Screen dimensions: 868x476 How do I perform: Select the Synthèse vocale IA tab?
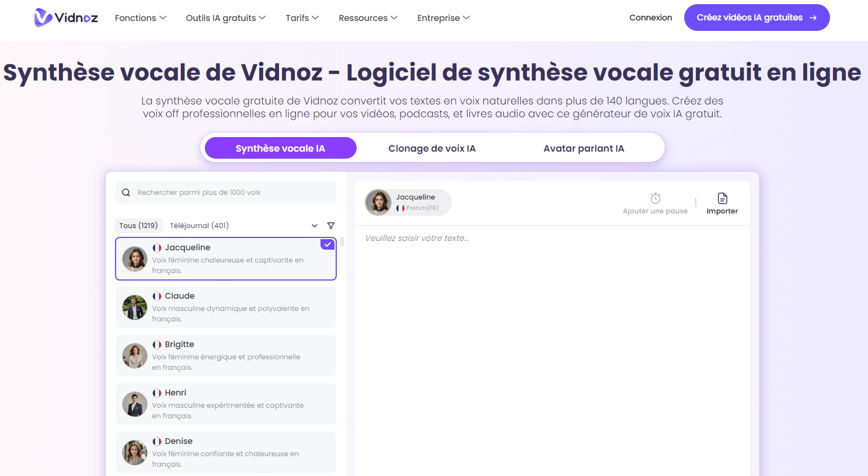click(x=281, y=148)
